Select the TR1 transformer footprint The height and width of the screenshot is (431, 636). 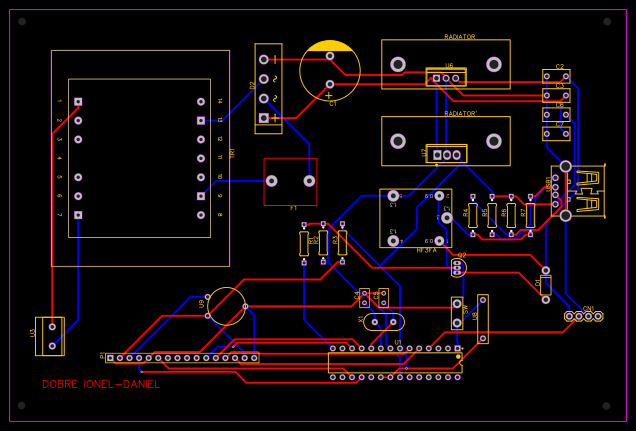point(140,158)
